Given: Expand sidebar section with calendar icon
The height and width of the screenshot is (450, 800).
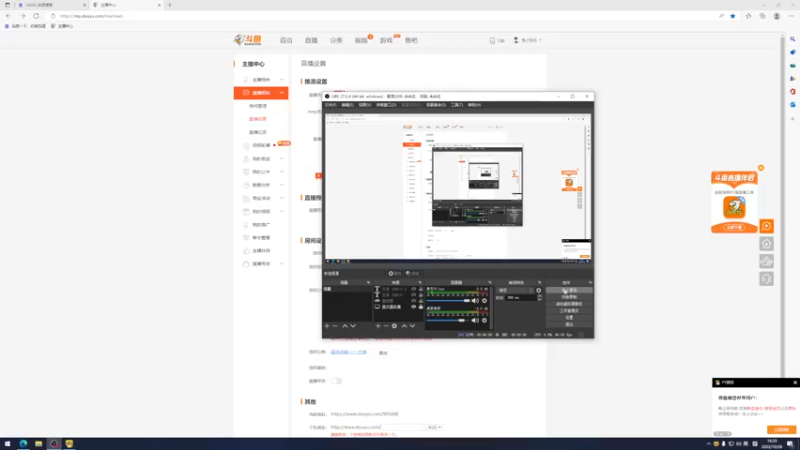Looking at the screenshot, I should pos(282,211).
